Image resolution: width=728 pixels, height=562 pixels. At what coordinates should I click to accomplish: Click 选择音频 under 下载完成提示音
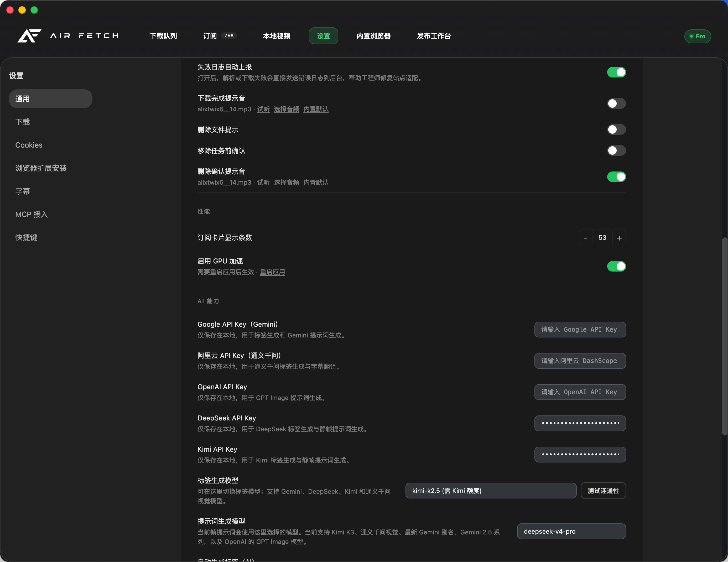(x=286, y=109)
